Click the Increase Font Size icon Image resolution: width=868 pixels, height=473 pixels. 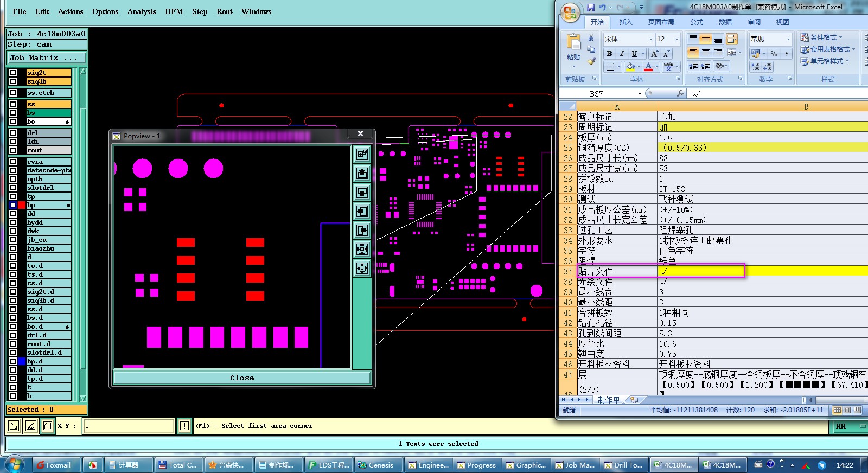tap(654, 54)
